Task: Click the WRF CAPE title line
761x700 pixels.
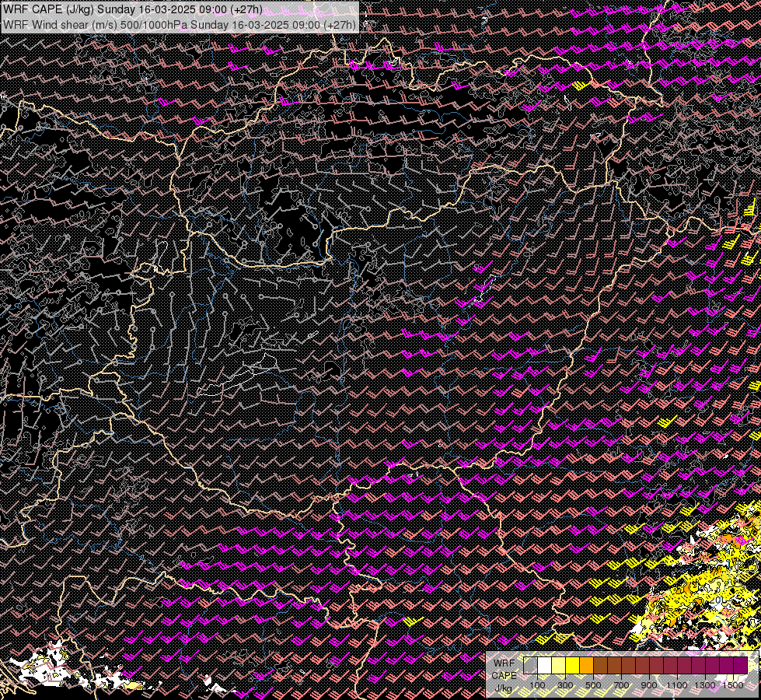Action: point(133,9)
